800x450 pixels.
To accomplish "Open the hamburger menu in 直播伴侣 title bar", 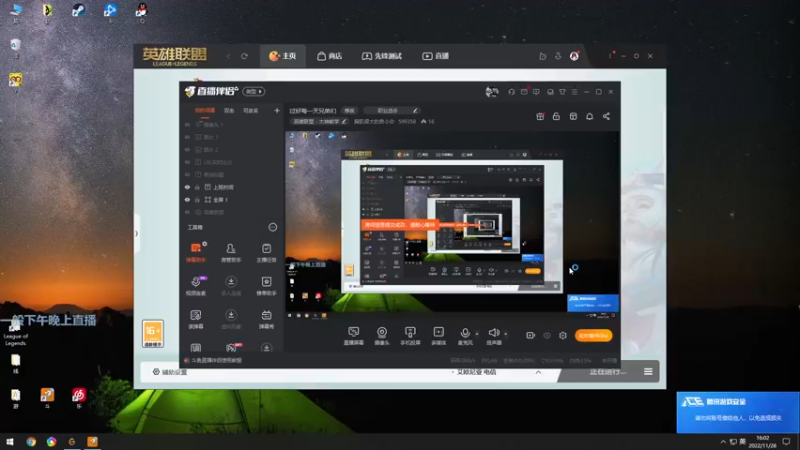I will (574, 92).
